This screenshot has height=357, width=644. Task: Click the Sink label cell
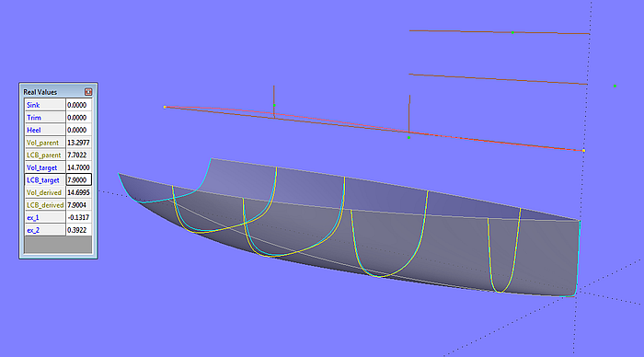tap(45, 105)
